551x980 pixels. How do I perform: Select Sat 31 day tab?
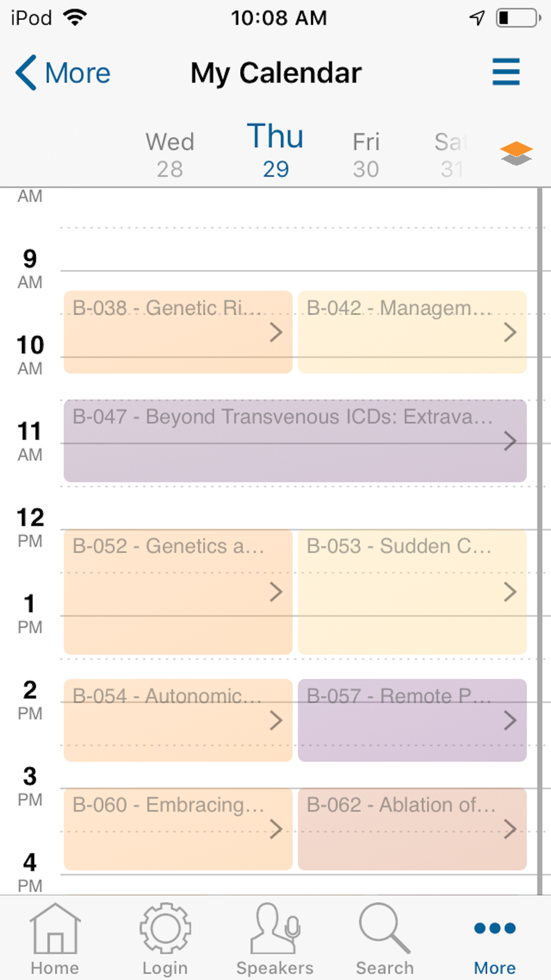451,154
